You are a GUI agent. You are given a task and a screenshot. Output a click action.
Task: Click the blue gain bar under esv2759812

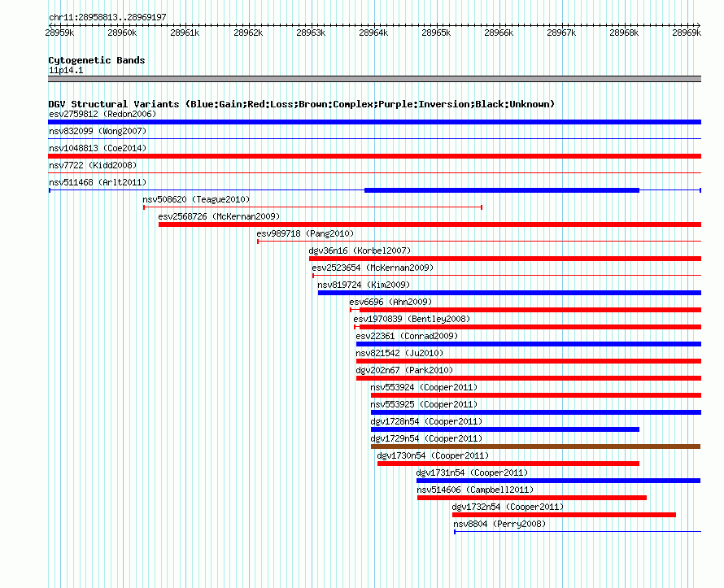pyautogui.click(x=374, y=122)
